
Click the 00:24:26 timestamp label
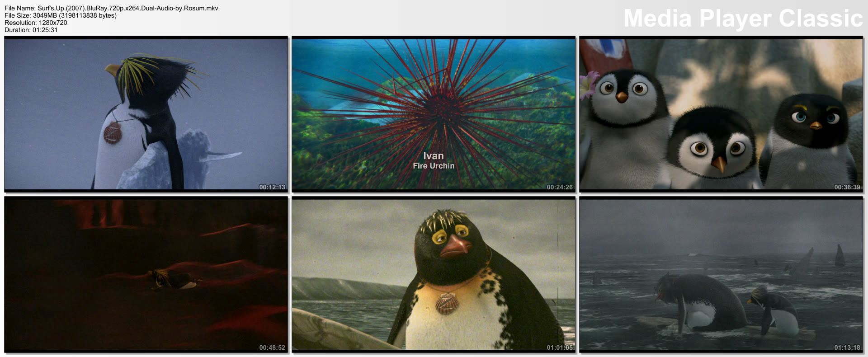click(560, 187)
